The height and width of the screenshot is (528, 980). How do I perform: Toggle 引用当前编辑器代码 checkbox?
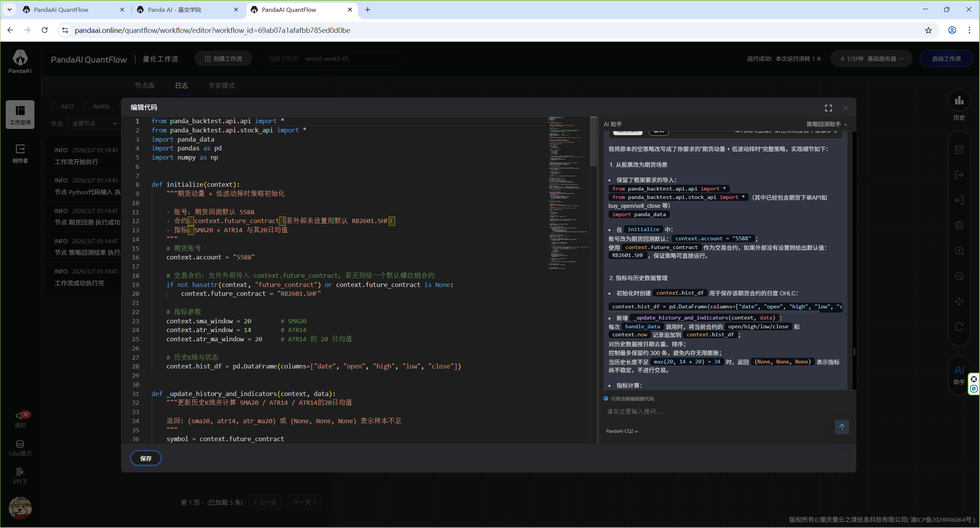605,399
